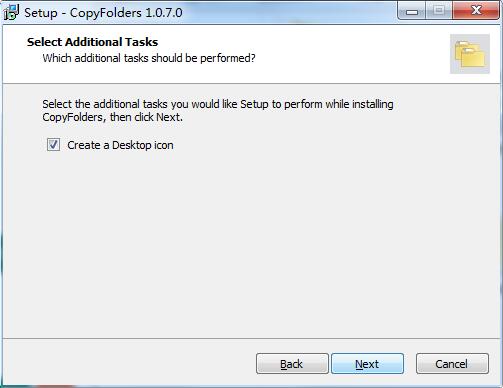The height and width of the screenshot is (388, 503).
Task: Minimize the Setup window
Action: 412,11
